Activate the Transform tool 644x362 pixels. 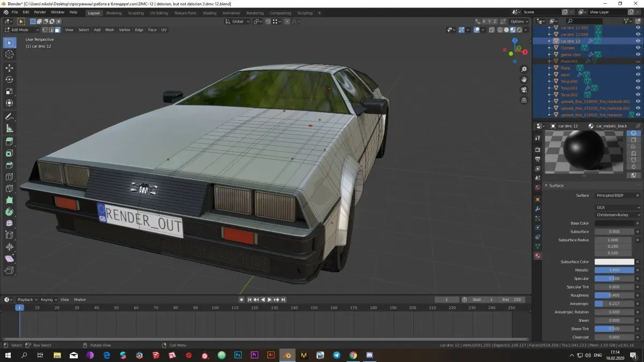tap(9, 103)
